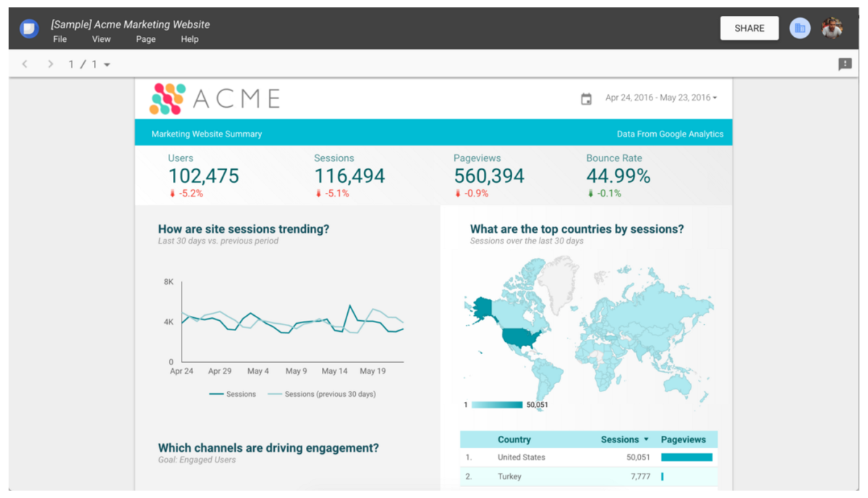
Task: Open the Apr 24 - May 23 date range dropdown
Action: [x=660, y=98]
